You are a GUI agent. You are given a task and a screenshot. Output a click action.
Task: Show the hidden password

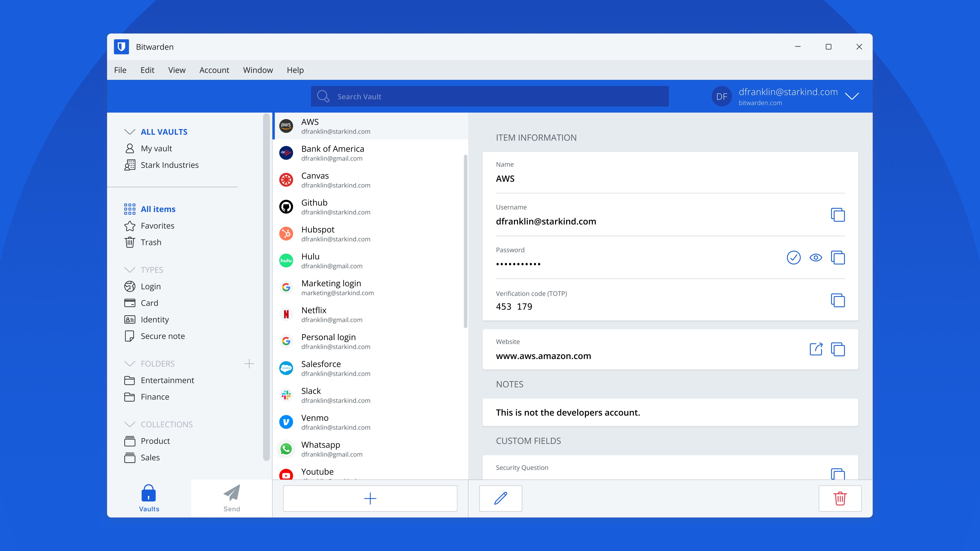(x=815, y=257)
